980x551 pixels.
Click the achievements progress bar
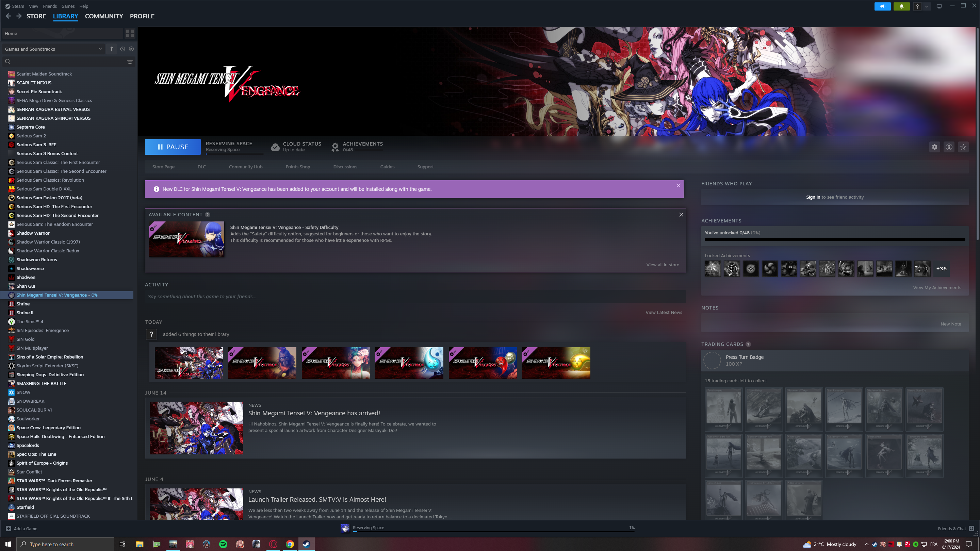pos(835,239)
